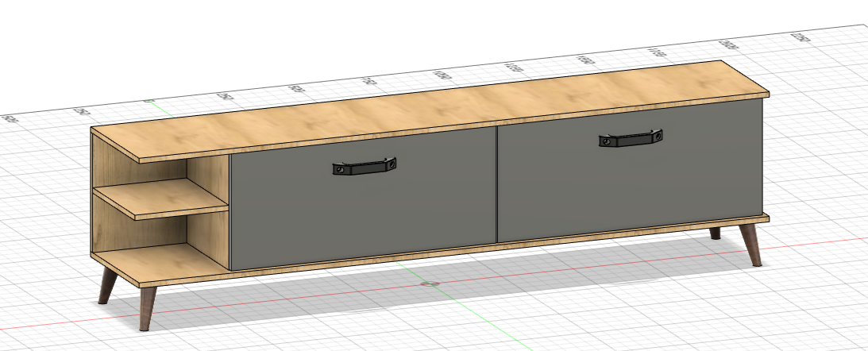
Task: Select the vertical divider beside the left drawer
Action: pos(208,213)
